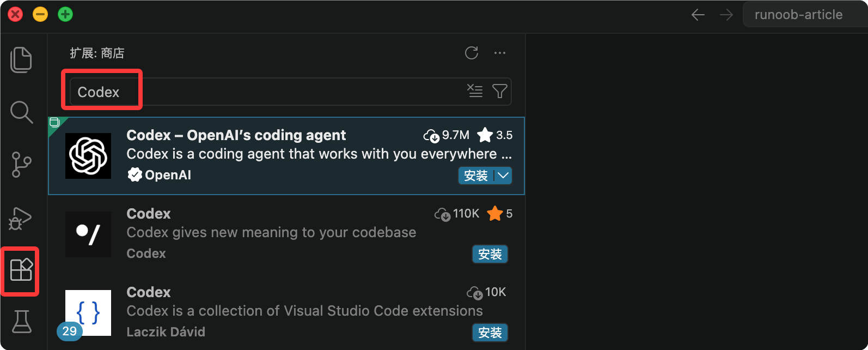This screenshot has height=350, width=868.
Task: Open the Source Control view
Action: [21, 164]
